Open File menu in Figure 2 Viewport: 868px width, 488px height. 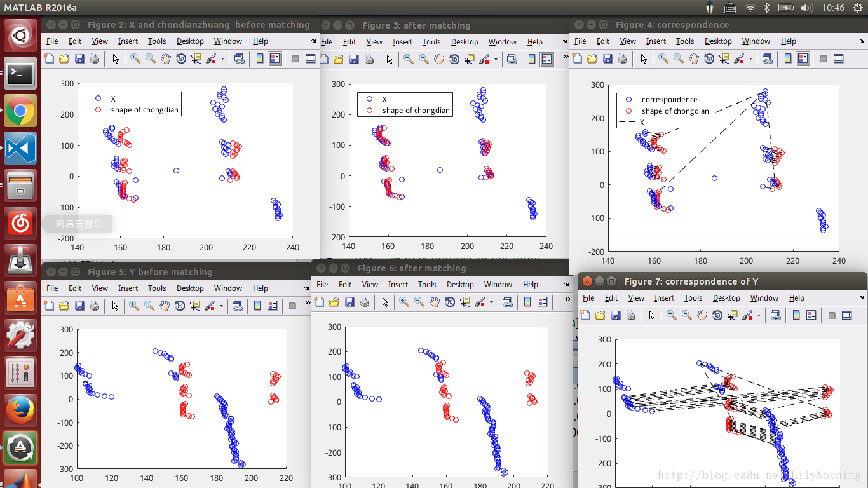tap(52, 41)
